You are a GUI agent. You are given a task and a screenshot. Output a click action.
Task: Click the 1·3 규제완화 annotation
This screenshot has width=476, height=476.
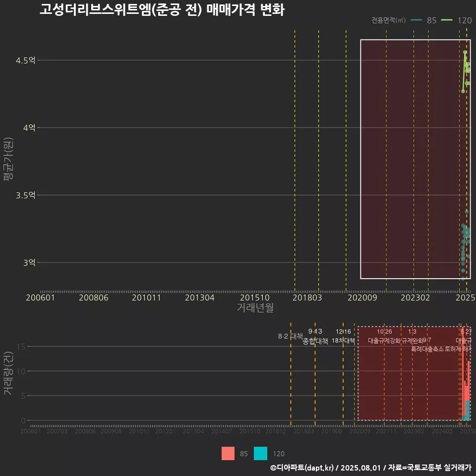(412, 336)
